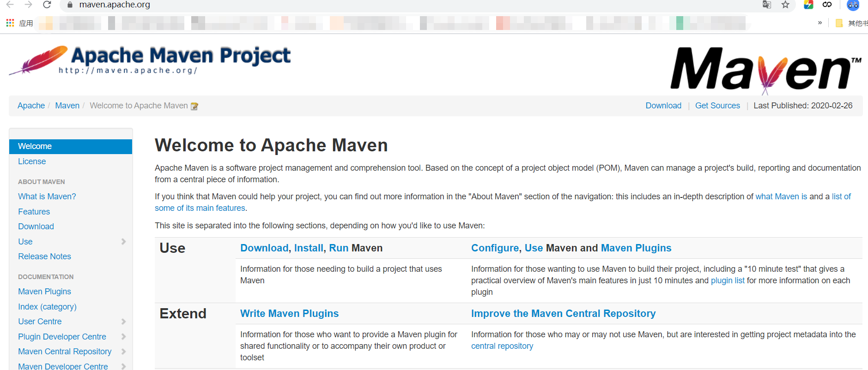Open the Get Sources link
Image resolution: width=868 pixels, height=370 pixels.
click(x=717, y=106)
